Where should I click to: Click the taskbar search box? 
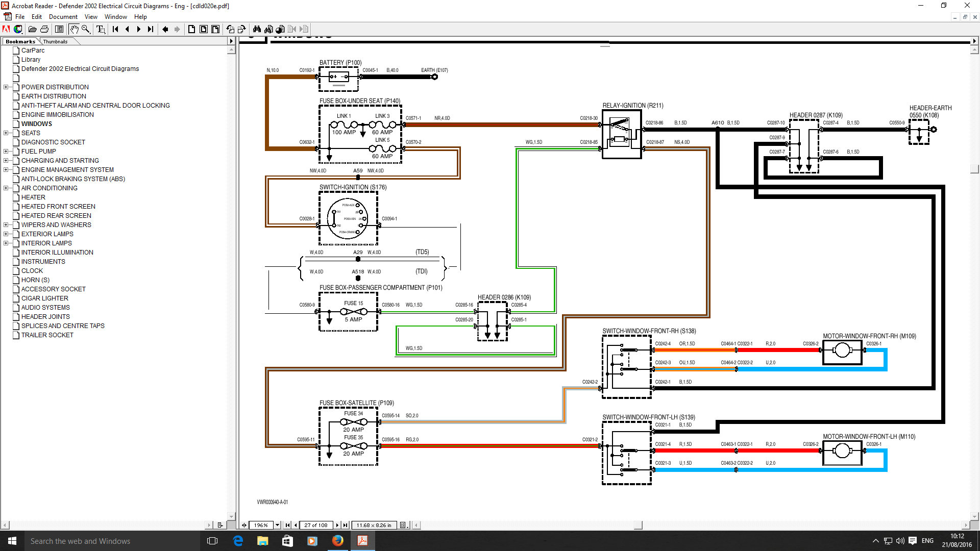[112, 541]
